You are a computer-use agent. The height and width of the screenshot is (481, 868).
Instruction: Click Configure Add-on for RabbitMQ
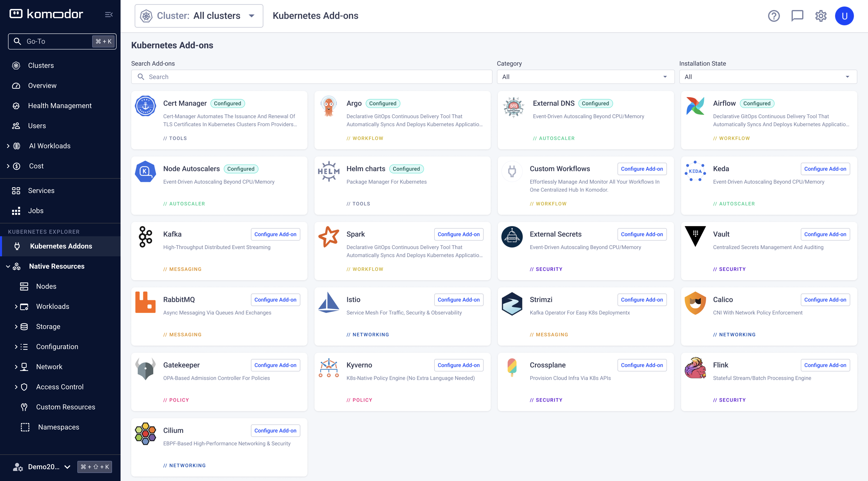pyautogui.click(x=275, y=300)
